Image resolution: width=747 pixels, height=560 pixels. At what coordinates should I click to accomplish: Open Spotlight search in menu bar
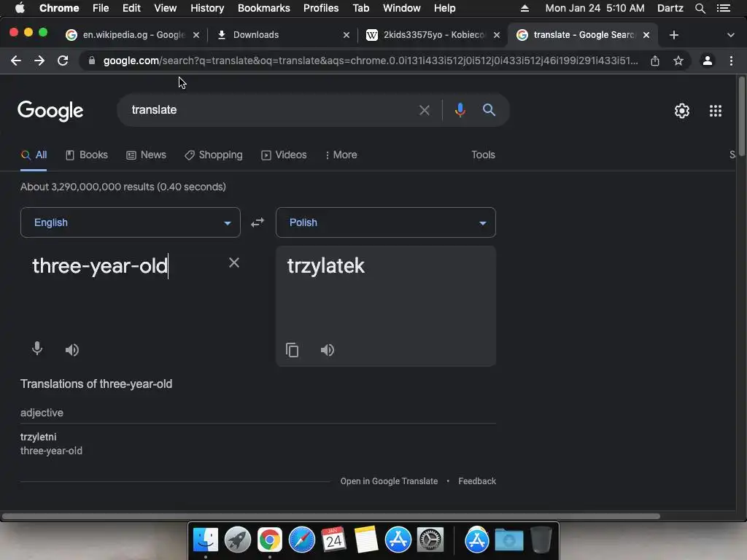pyautogui.click(x=700, y=8)
